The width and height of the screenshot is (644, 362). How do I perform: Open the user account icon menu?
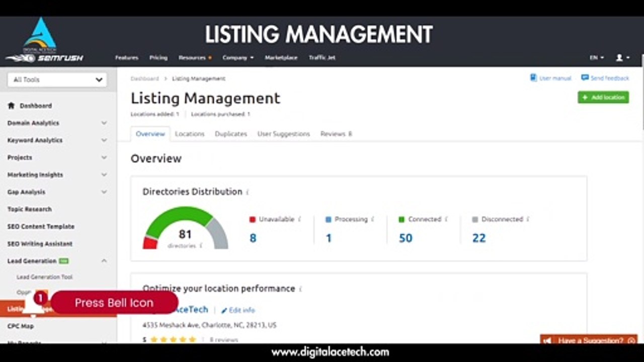(x=622, y=58)
